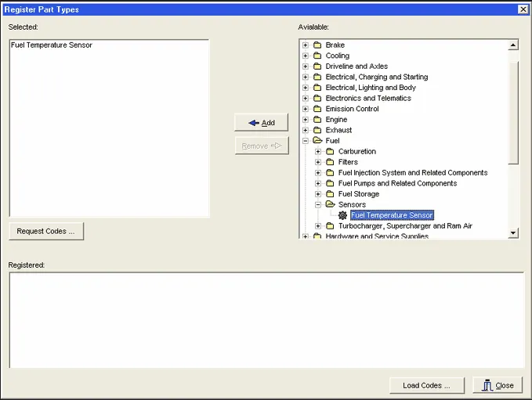The image size is (532, 400).
Task: Click the Available tree scrollbar thumb
Action: (x=513, y=112)
